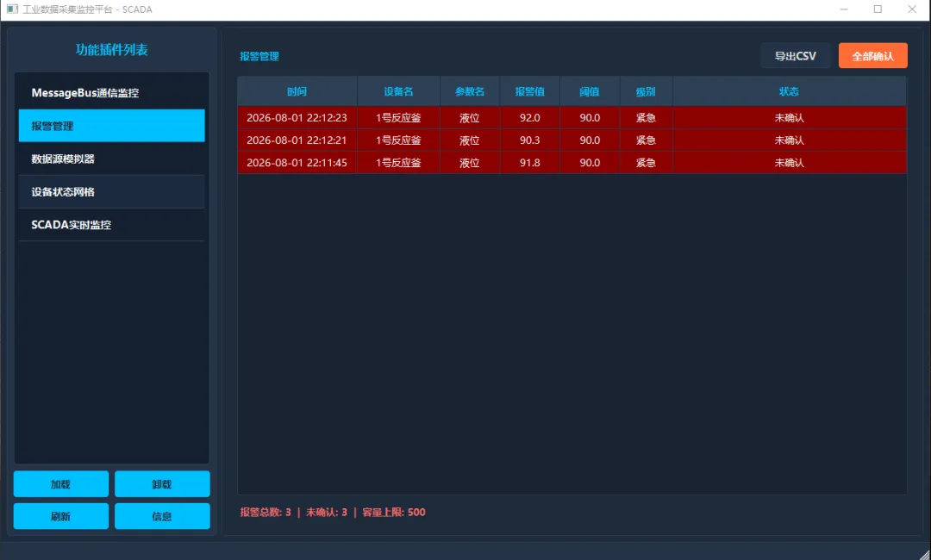This screenshot has width=931, height=560.
Task: Sort by 参数名 column header
Action: [470, 91]
